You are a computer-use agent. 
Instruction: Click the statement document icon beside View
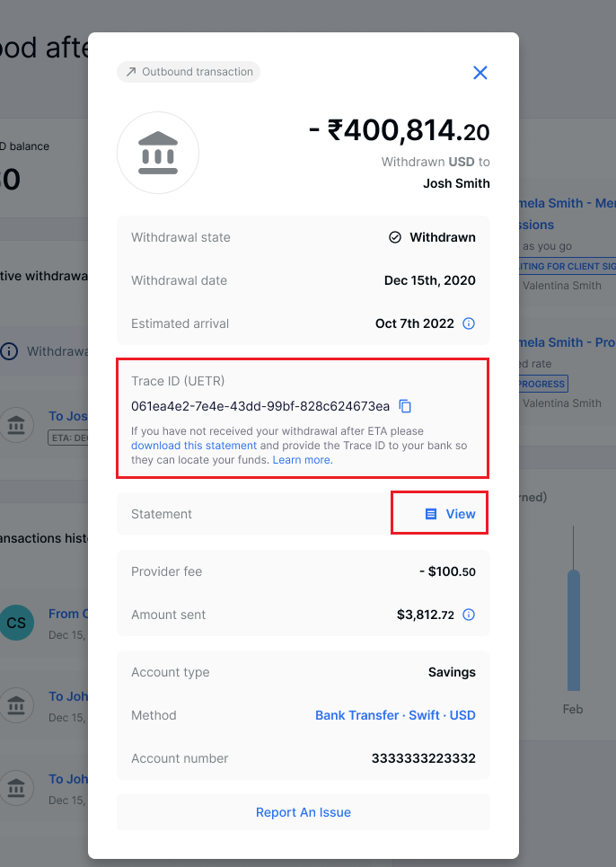click(x=431, y=514)
